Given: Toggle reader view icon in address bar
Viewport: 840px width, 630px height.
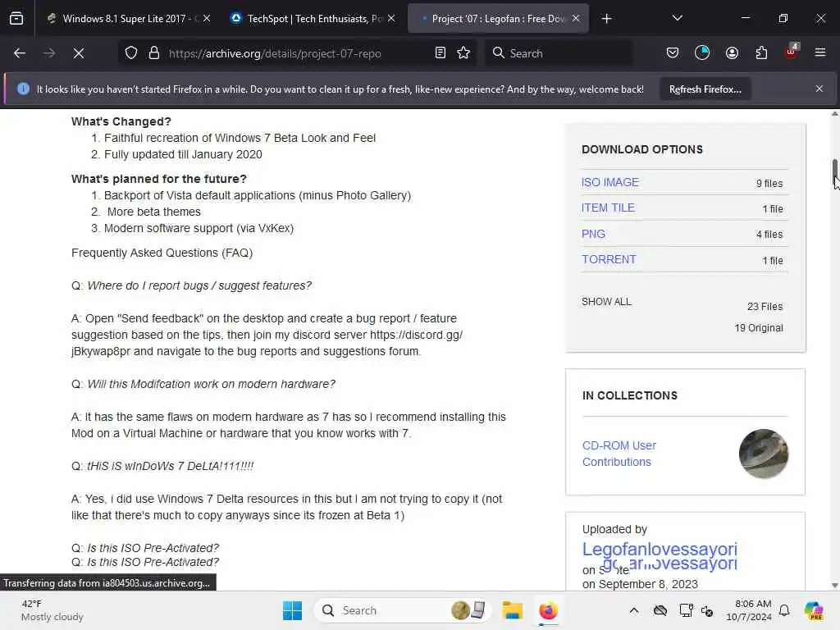Looking at the screenshot, I should click(x=441, y=52).
